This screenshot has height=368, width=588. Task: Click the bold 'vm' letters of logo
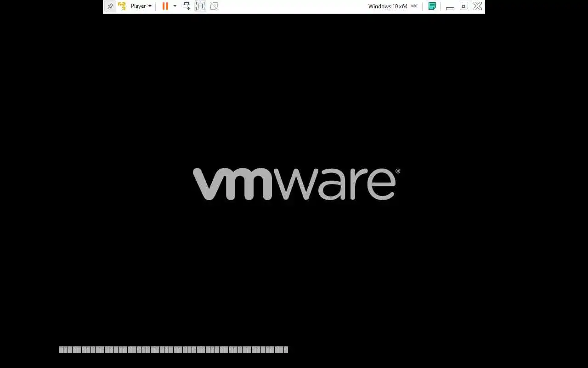(x=232, y=184)
